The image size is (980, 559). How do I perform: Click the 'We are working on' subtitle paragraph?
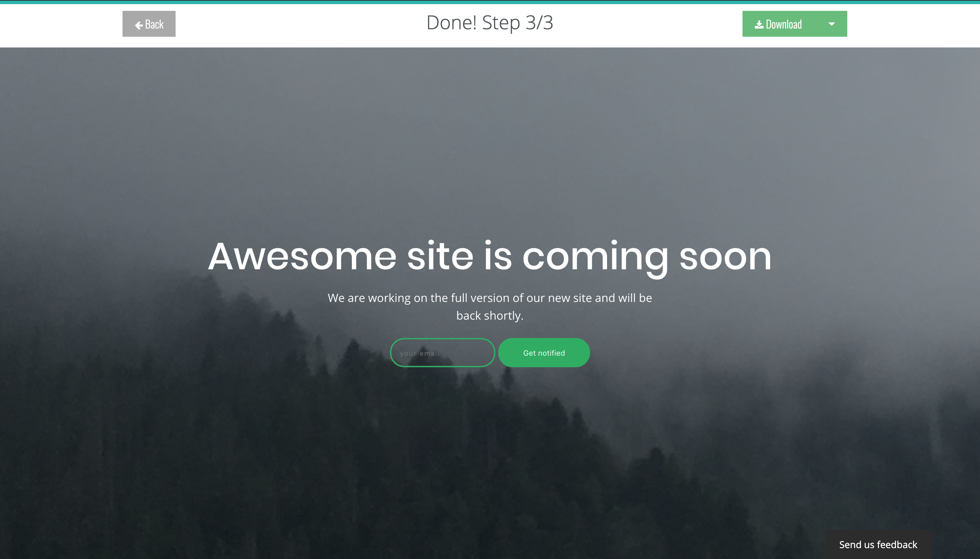(489, 298)
